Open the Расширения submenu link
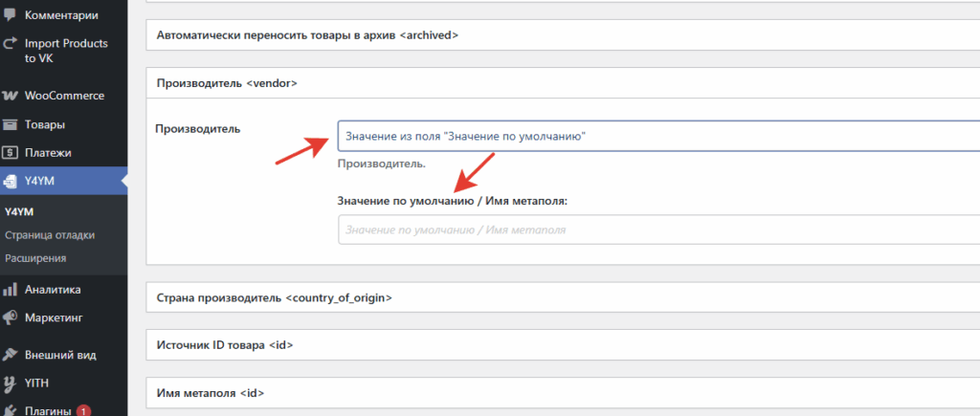This screenshot has width=980, height=416. (36, 258)
